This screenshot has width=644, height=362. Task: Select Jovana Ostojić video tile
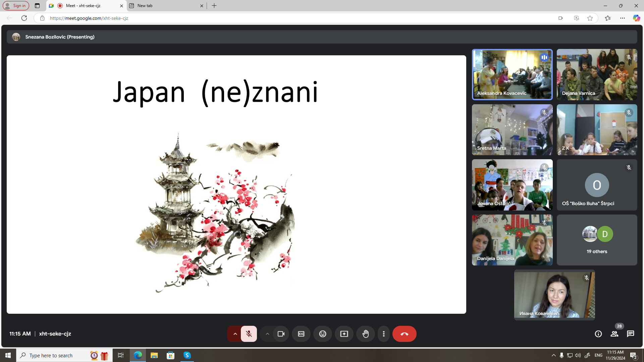(x=512, y=185)
